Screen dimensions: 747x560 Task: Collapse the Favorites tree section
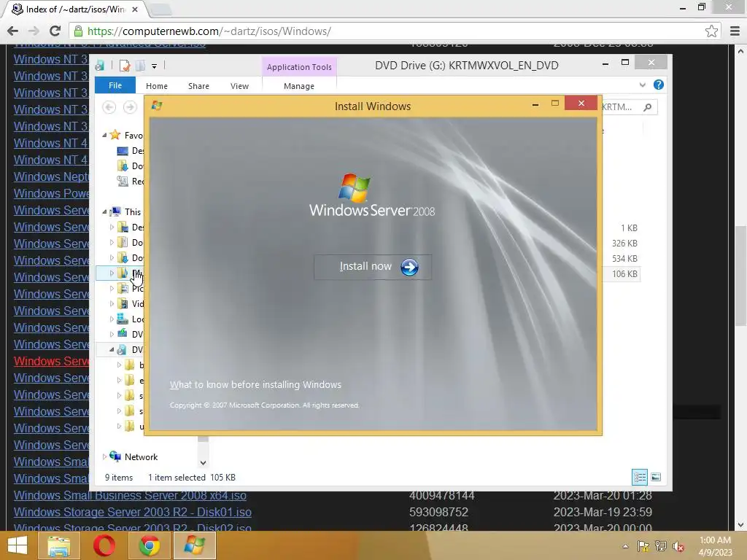104,135
